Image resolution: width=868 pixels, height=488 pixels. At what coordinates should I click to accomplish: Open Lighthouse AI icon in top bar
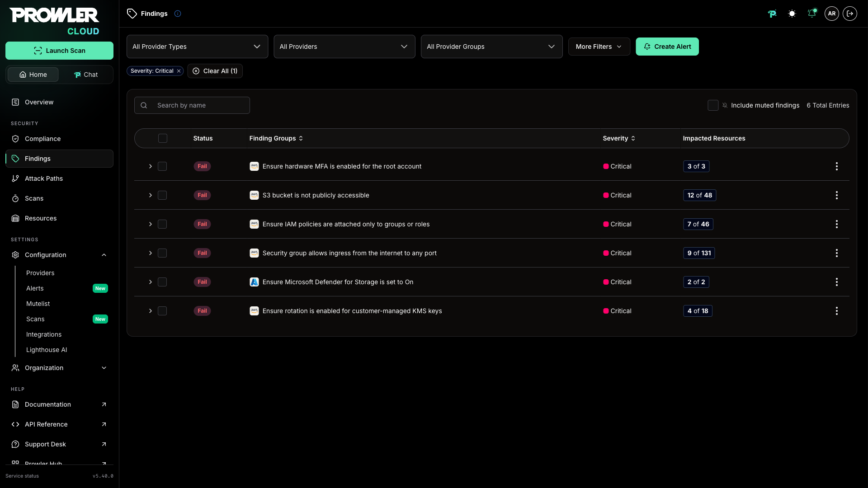coord(772,14)
